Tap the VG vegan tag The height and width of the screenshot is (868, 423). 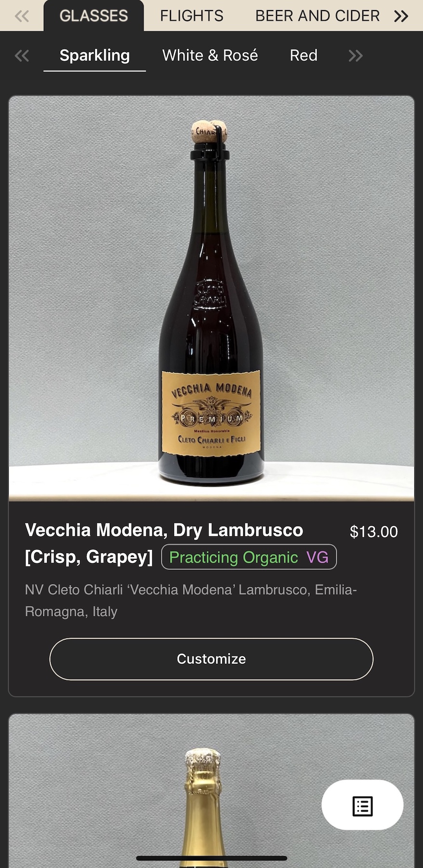pyautogui.click(x=317, y=557)
